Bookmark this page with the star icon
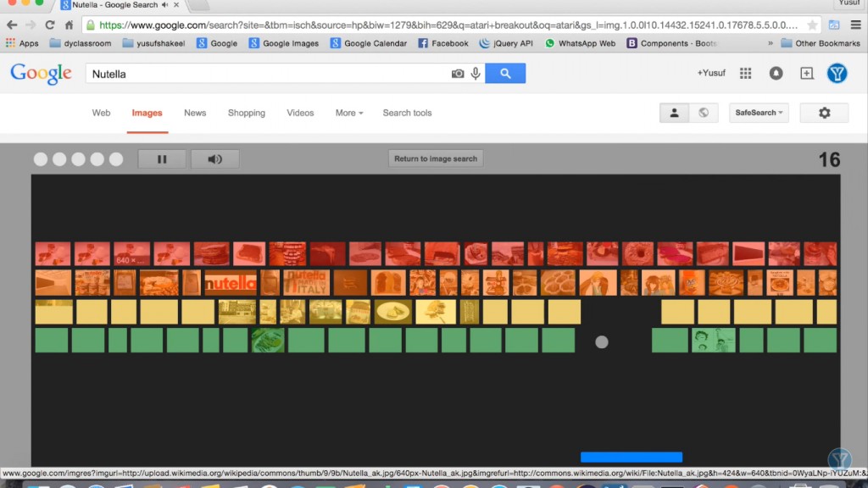This screenshot has height=488, width=868. (812, 25)
